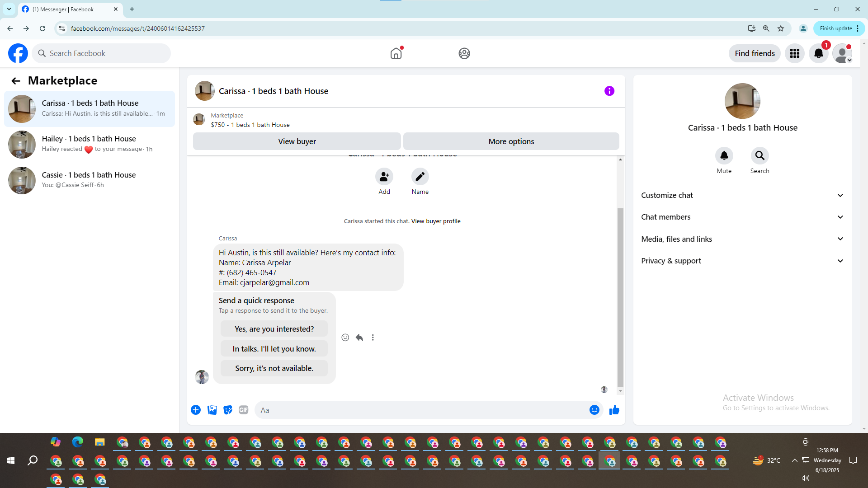Click View buyer profile link
Image resolution: width=868 pixels, height=488 pixels.
point(436,221)
